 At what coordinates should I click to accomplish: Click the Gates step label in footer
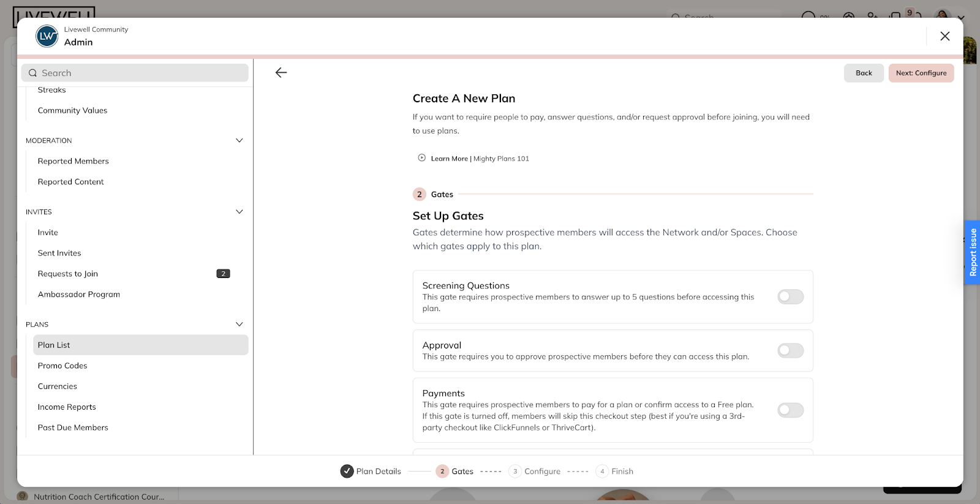pos(462,472)
